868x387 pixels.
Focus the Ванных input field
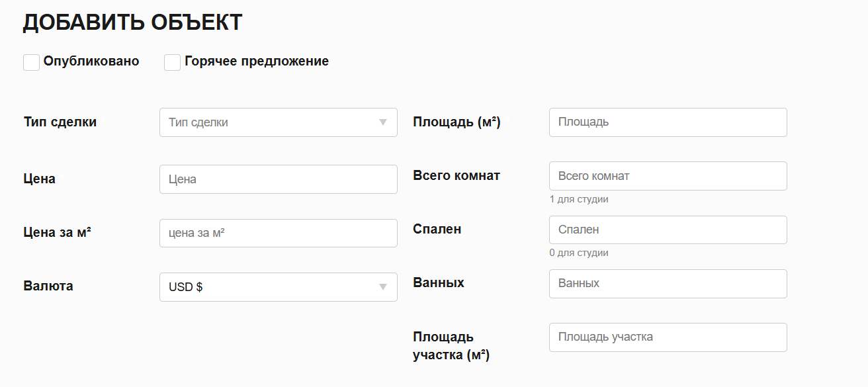tap(668, 283)
